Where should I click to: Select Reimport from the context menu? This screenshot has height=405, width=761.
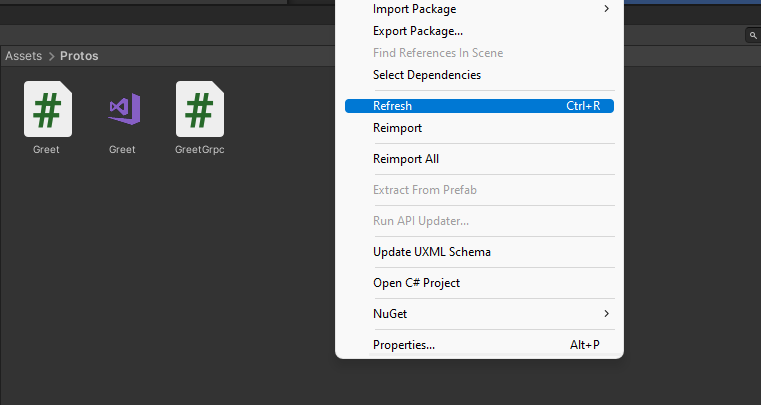[397, 128]
